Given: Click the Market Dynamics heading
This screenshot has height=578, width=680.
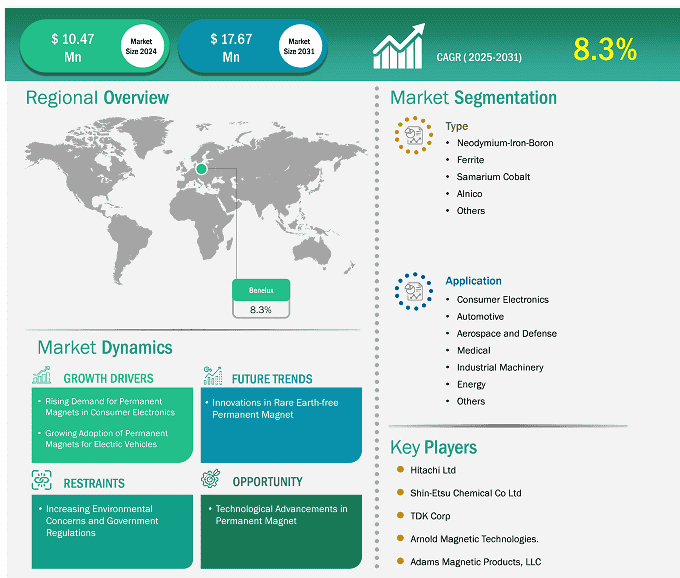Looking at the screenshot, I should pyautogui.click(x=105, y=348).
